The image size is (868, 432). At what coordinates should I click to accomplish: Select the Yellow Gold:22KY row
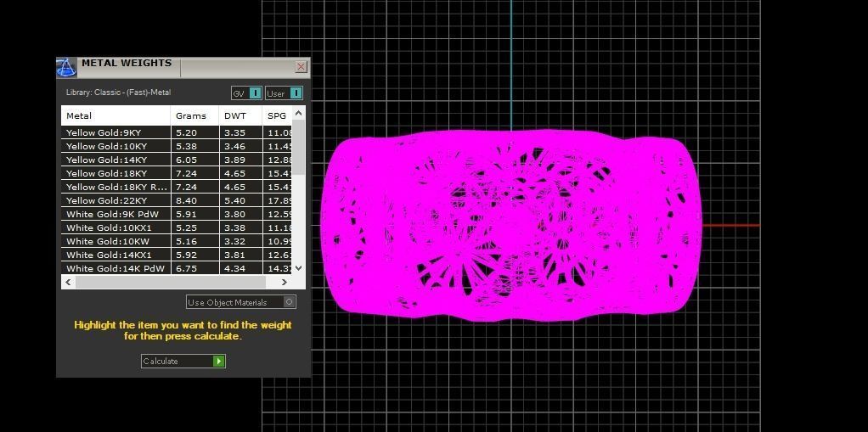[177, 200]
